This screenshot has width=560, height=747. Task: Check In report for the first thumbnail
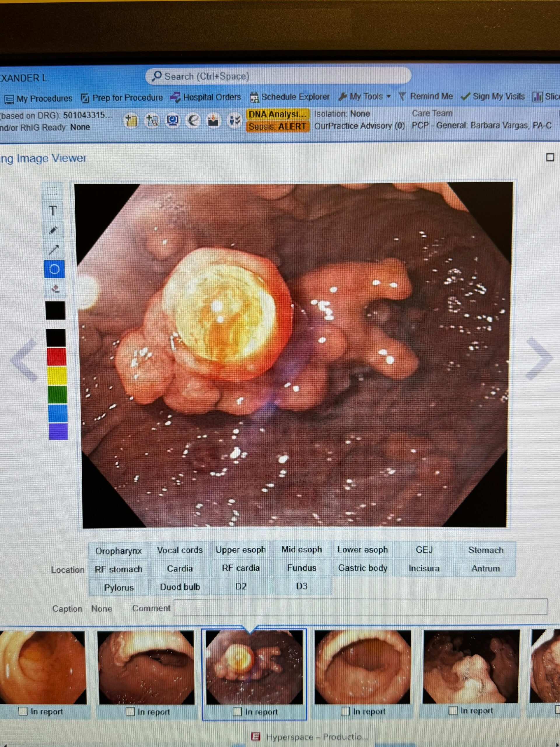tap(23, 711)
